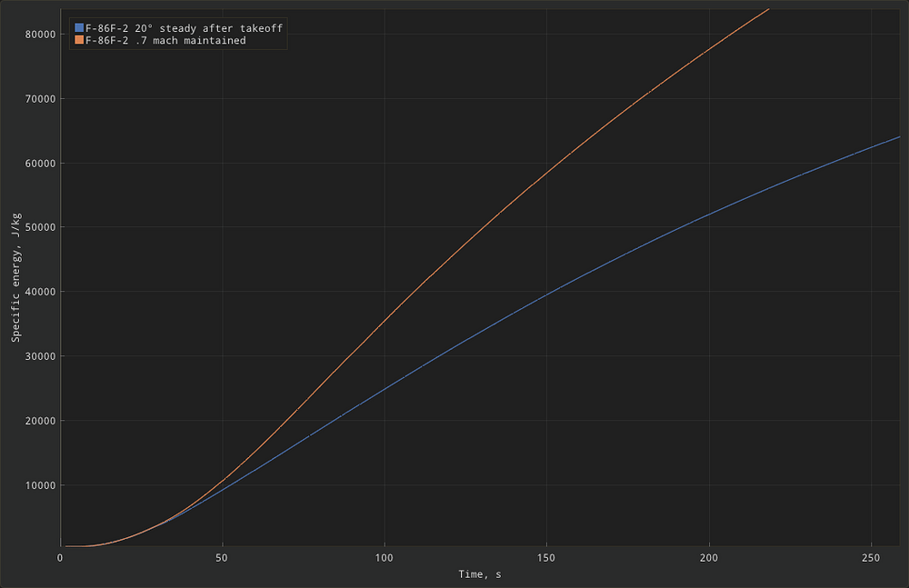Image resolution: width=909 pixels, height=588 pixels.
Task: Click the 80000 y-axis tick label
Action: point(41,35)
